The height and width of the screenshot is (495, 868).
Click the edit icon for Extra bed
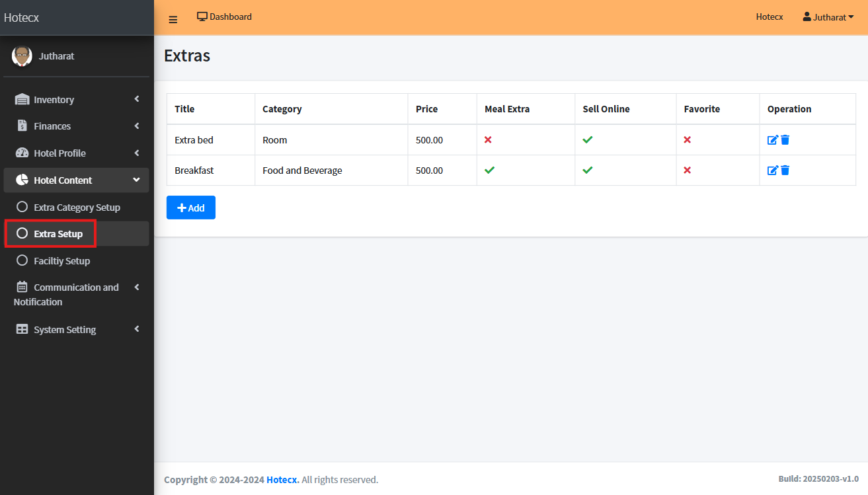[x=772, y=140]
